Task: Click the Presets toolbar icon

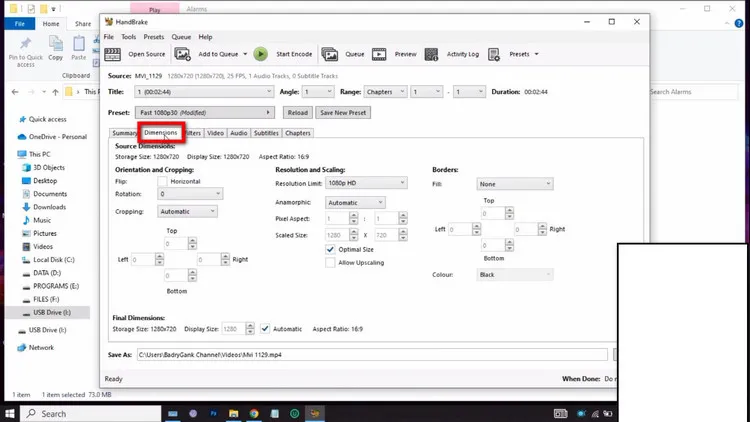Action: [494, 54]
